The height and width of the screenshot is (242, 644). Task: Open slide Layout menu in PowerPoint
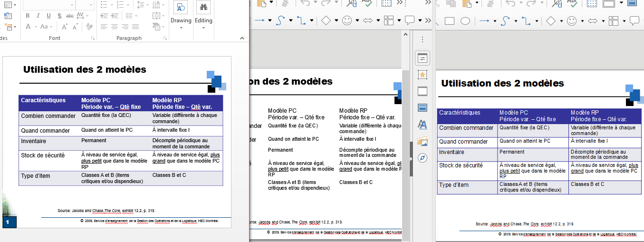pos(10,5)
